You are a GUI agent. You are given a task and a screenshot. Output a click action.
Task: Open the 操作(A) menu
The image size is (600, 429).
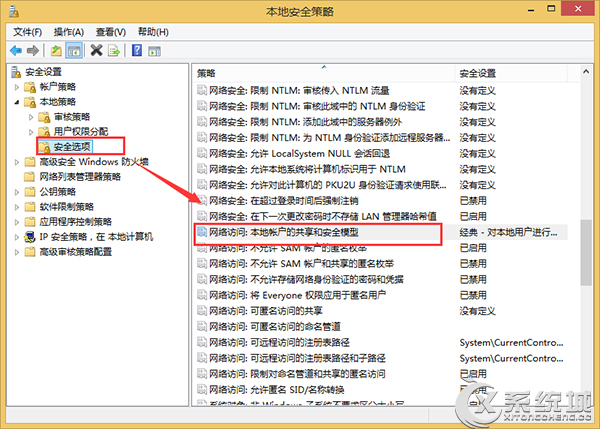point(69,32)
